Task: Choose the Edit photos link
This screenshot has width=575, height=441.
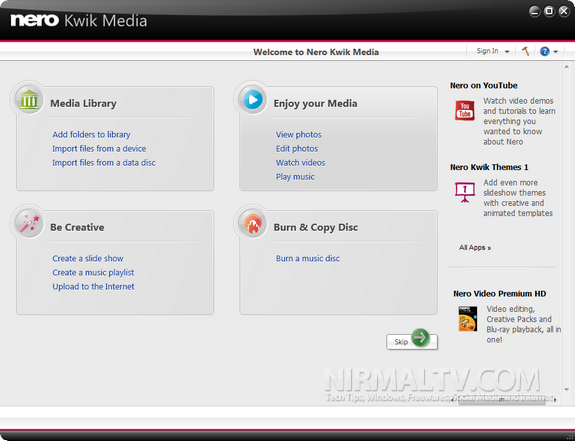Action: [297, 148]
